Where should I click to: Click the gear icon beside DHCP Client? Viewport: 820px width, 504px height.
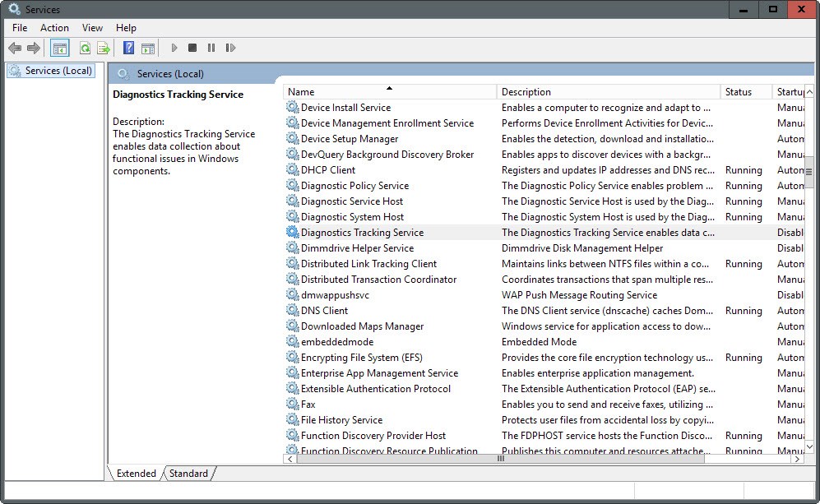(292, 170)
